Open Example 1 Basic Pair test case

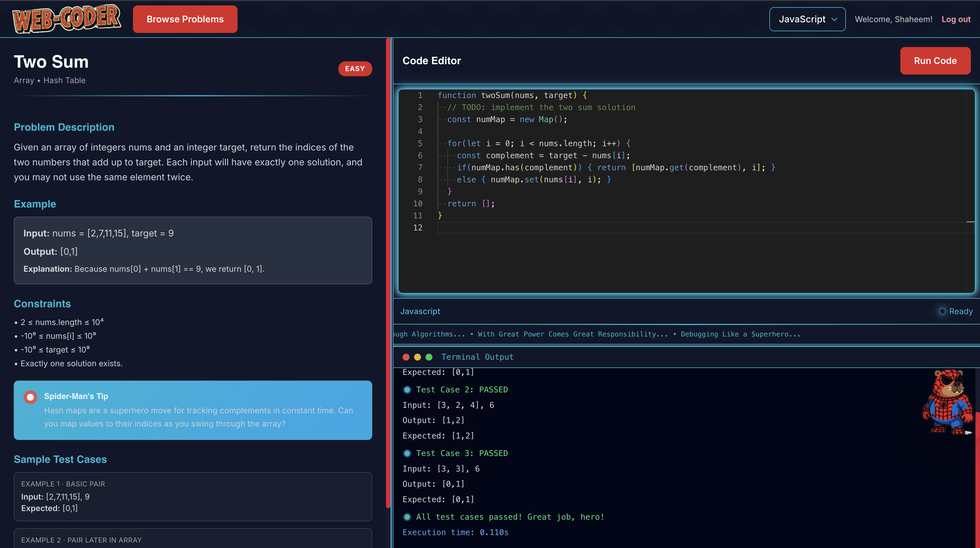point(193,496)
